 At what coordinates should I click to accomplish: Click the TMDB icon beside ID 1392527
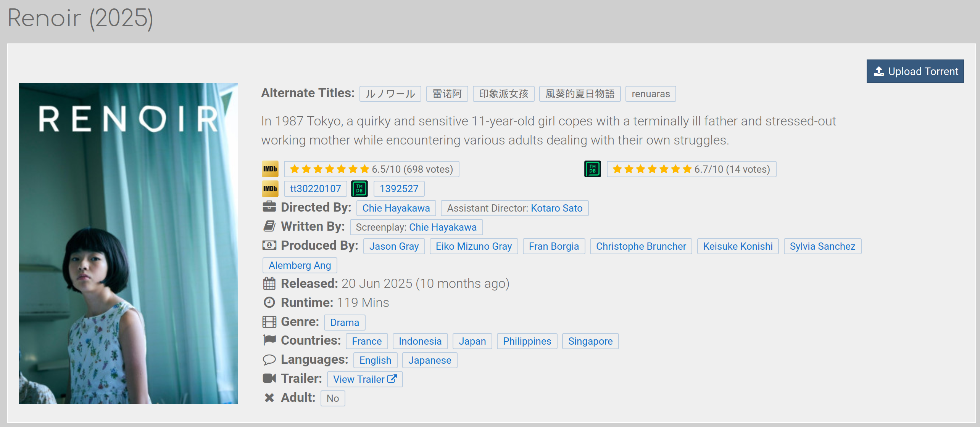coord(359,189)
